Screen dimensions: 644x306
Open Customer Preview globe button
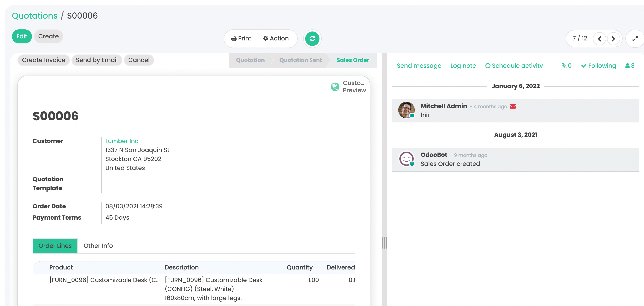pos(348,87)
